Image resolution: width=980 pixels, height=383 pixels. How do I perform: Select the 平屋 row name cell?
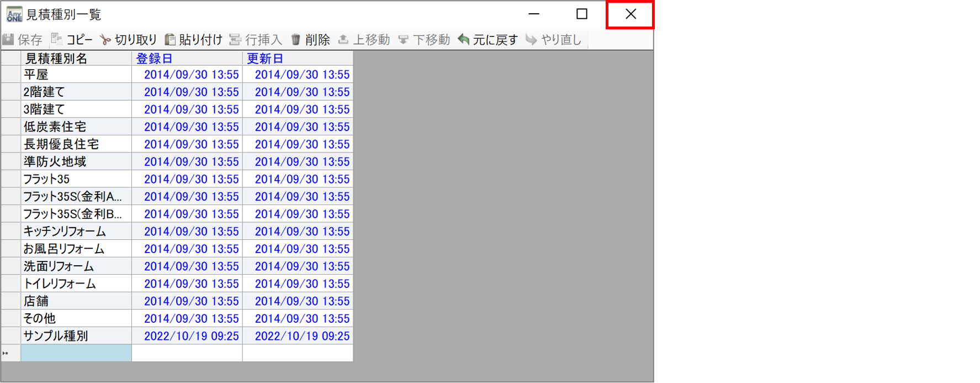[76, 75]
